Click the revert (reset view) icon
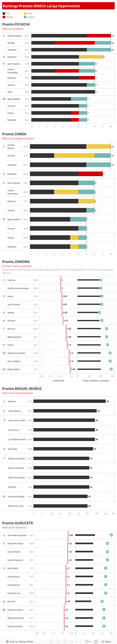 65,642
